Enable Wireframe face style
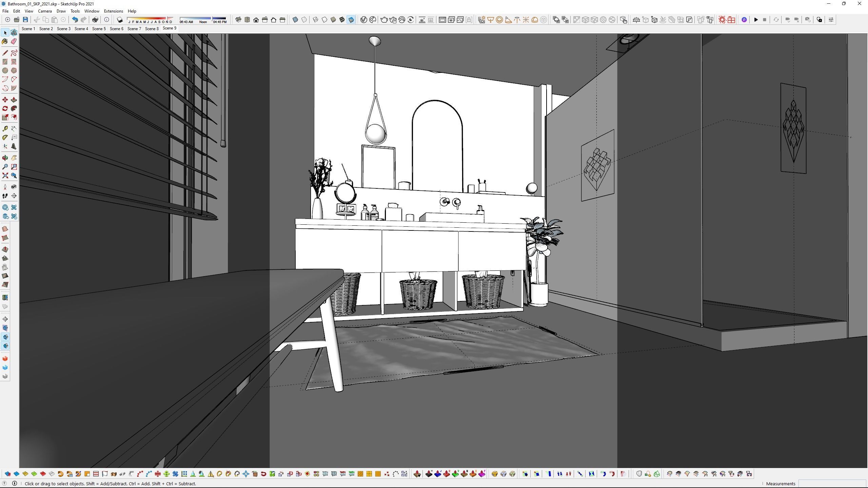 (316, 20)
